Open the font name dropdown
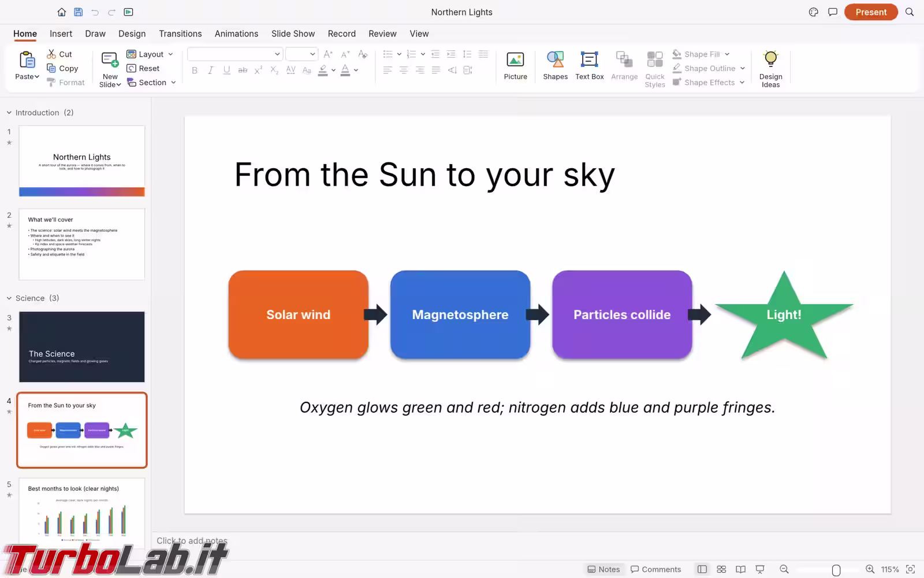Image resolution: width=924 pixels, height=578 pixels. [277, 54]
